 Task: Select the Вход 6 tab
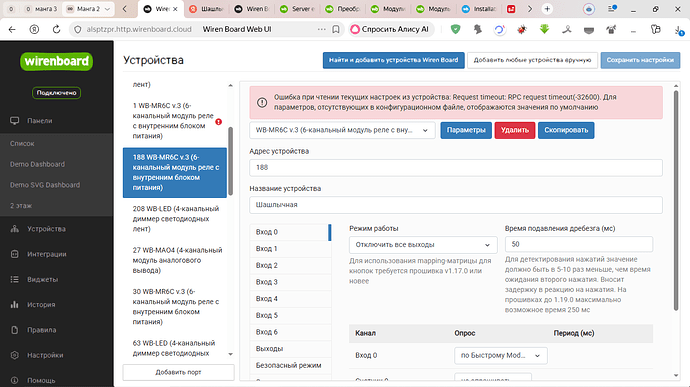pyautogui.click(x=290, y=332)
